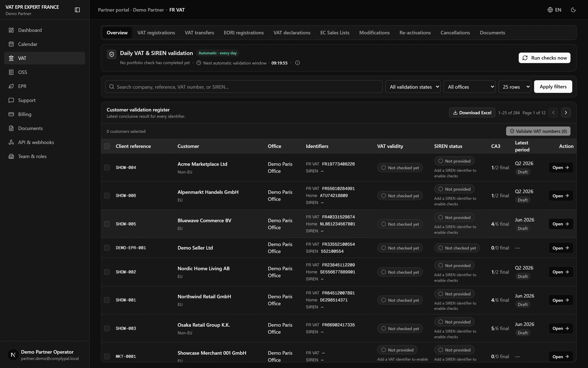The image size is (588, 368).
Task: Click the Client reference column header
Action: coord(133,146)
